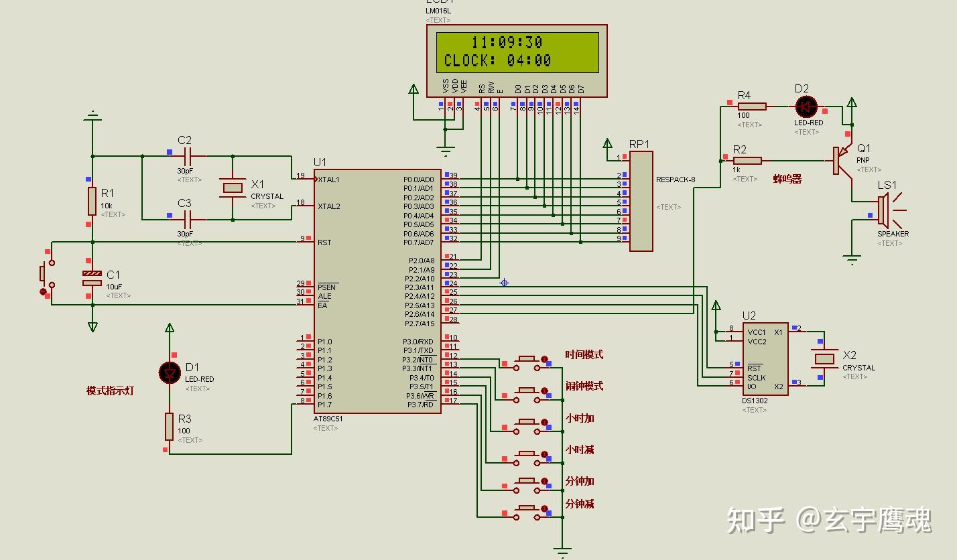This screenshot has height=560, width=957.
Task: Click the XTAL1 pin label
Action: (329, 180)
